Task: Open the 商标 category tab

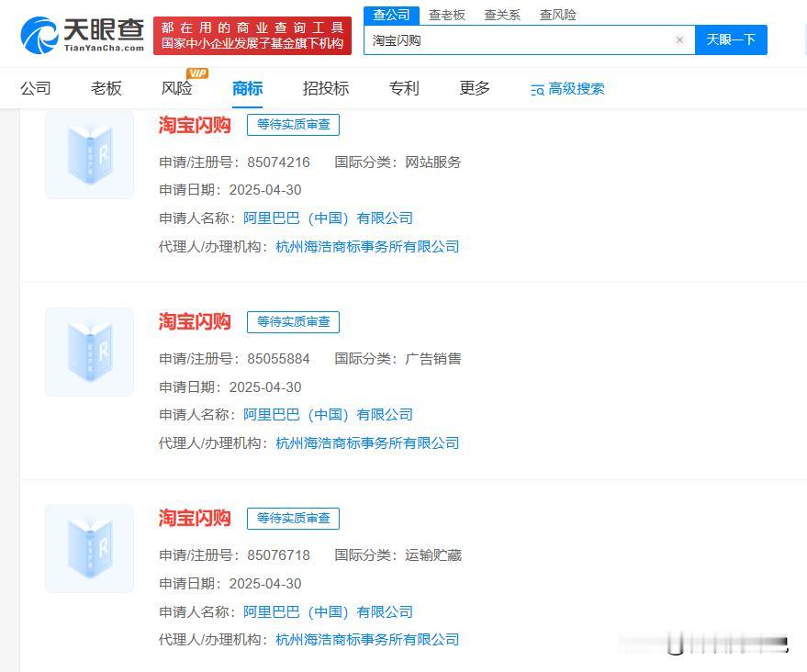Action: coord(248,88)
